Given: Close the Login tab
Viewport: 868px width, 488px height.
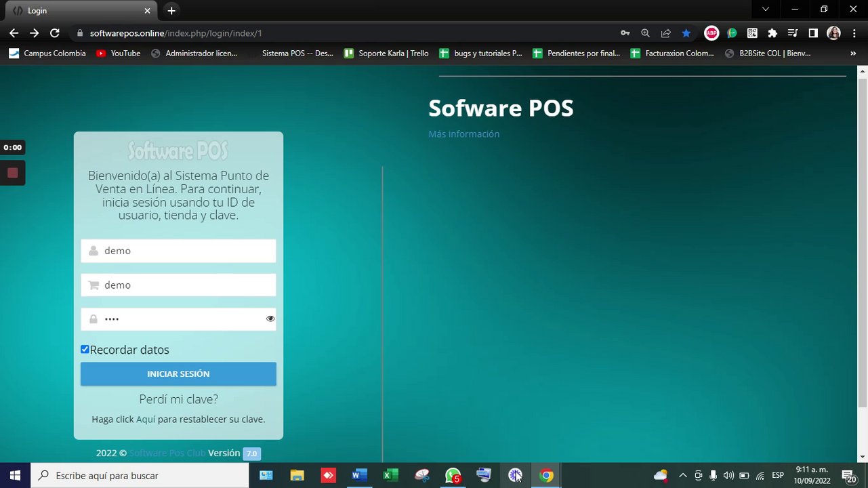Looking at the screenshot, I should (x=148, y=11).
